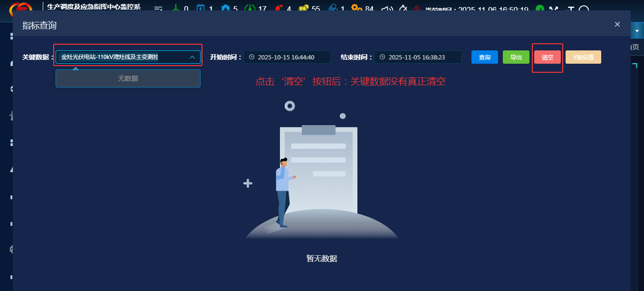Select the 金灶光伏电站 key data combo box
Image resolution: width=644 pixels, height=291 pixels.
pos(124,57)
